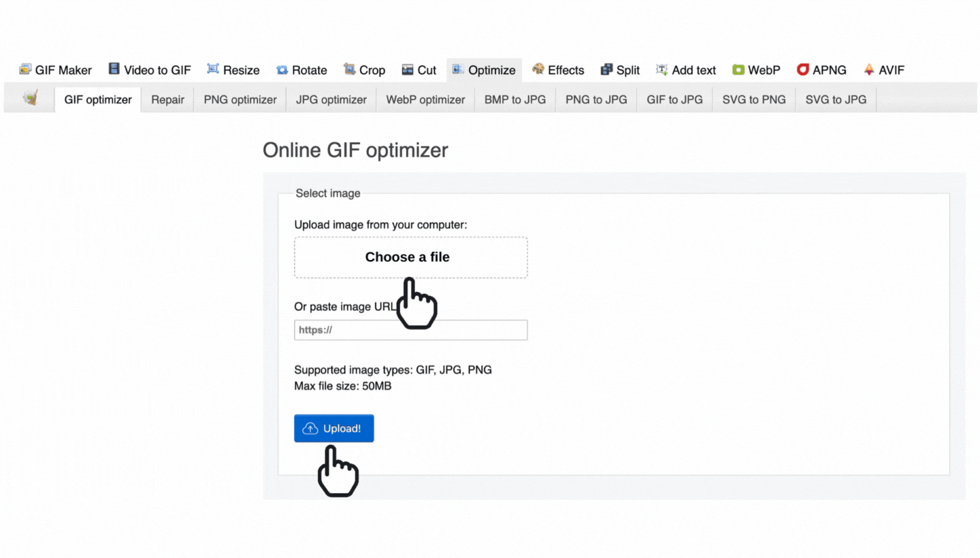The image size is (980, 558).
Task: Open the SVG to PNG tab
Action: 753,99
